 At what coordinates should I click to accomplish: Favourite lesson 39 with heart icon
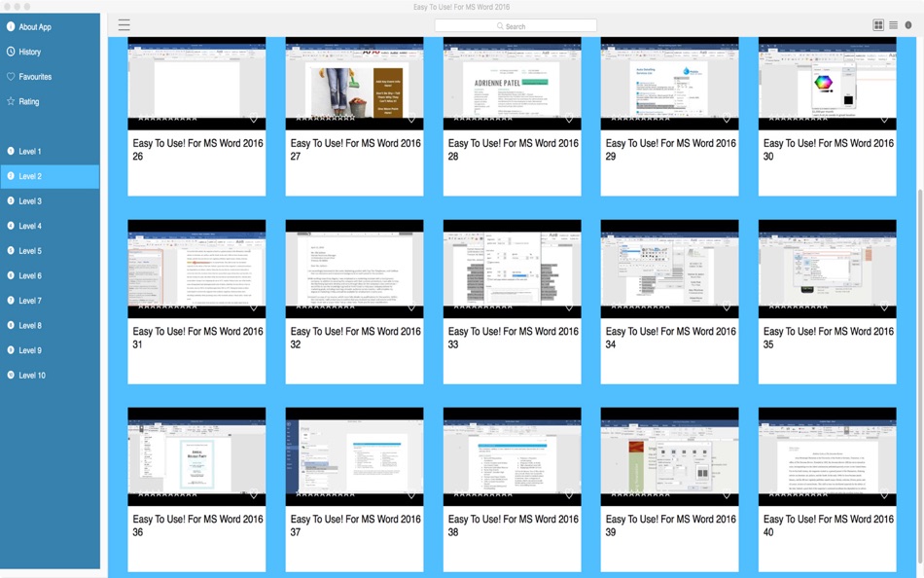point(727,494)
